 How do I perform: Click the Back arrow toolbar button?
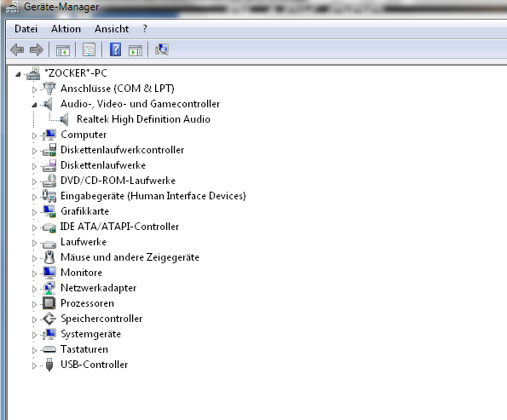click(x=17, y=49)
